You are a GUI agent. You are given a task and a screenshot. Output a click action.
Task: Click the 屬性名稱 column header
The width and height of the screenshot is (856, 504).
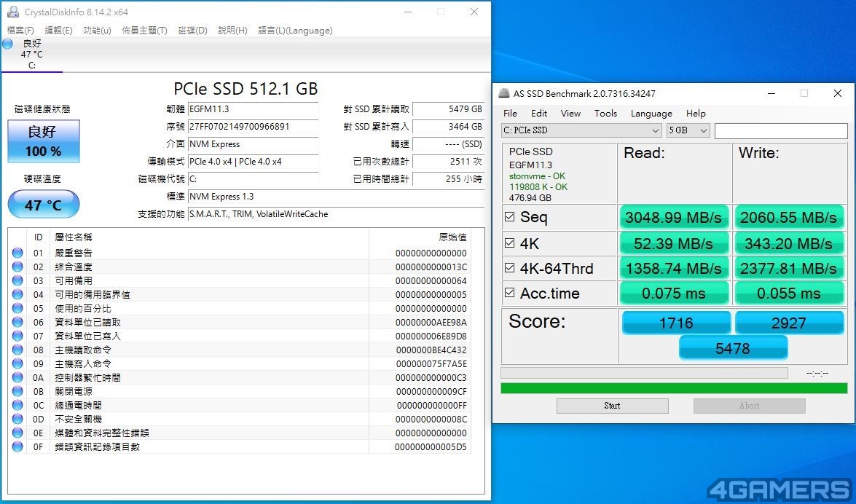tap(73, 237)
